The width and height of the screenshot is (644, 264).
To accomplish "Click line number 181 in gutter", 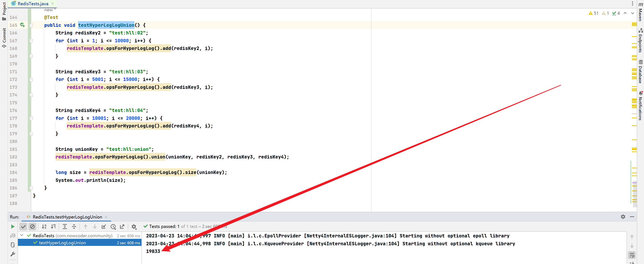I will pyautogui.click(x=13, y=149).
